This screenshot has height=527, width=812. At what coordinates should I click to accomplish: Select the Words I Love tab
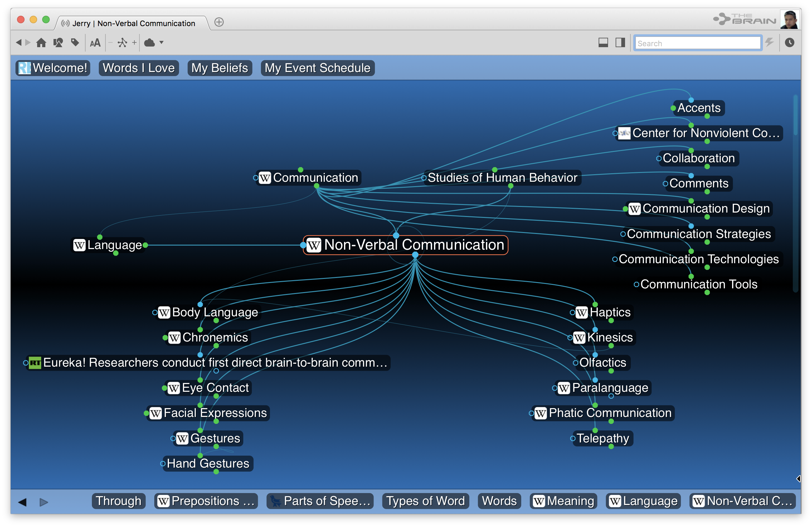pos(138,67)
